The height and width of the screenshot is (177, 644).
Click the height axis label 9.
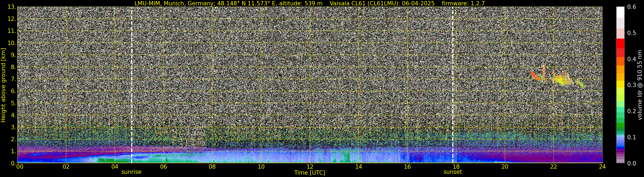13,55
